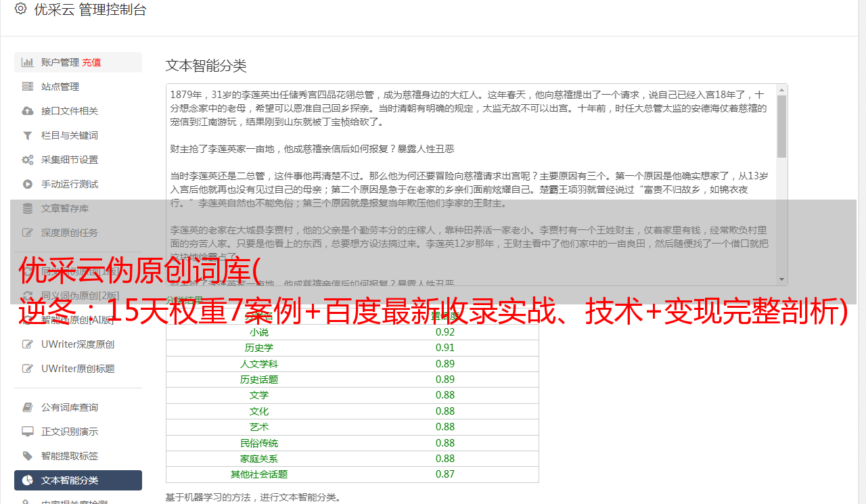Select the 0.88 value in the 艺术 row
This screenshot has width=866, height=504.
point(445,427)
